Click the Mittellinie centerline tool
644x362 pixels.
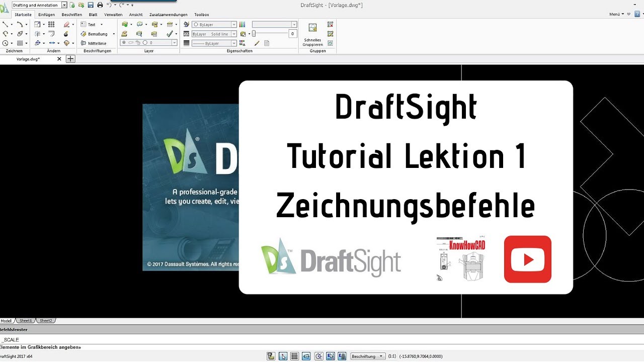coord(94,43)
